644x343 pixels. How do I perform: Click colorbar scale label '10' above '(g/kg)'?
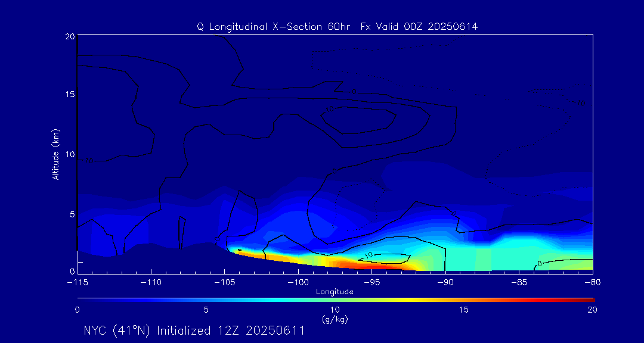pos(335,310)
